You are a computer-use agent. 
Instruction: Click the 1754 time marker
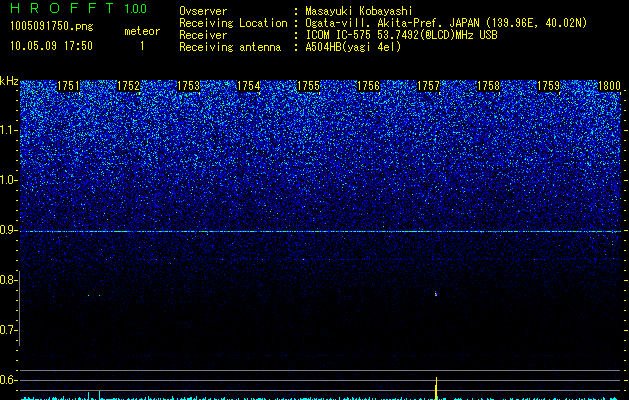pyautogui.click(x=248, y=86)
